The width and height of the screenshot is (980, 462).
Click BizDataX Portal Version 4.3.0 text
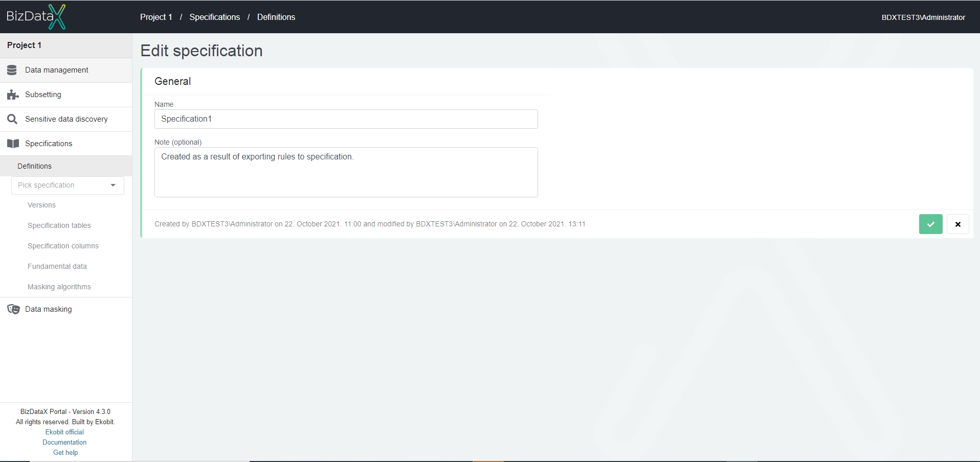(x=65, y=411)
